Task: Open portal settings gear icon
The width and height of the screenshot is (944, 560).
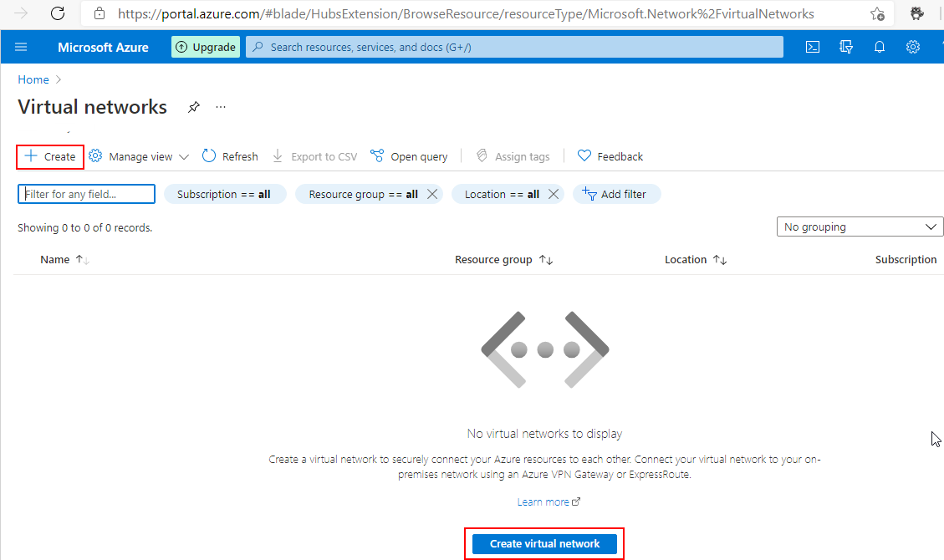Action: 912,47
